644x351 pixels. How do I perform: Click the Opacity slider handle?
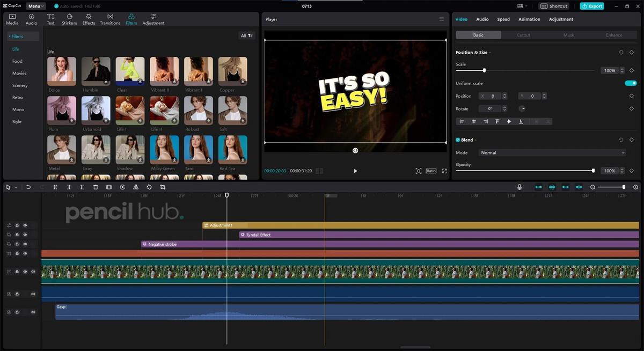tap(593, 171)
